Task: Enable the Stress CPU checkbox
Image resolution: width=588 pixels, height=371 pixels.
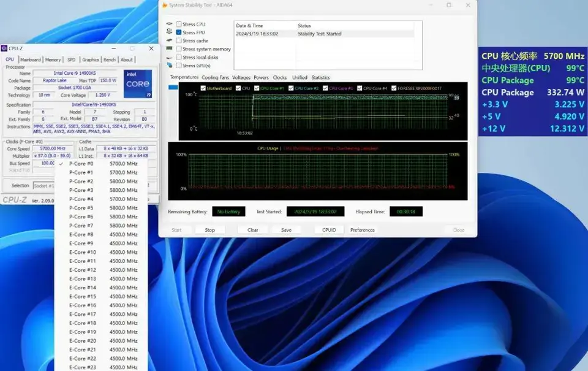Action: tap(179, 24)
